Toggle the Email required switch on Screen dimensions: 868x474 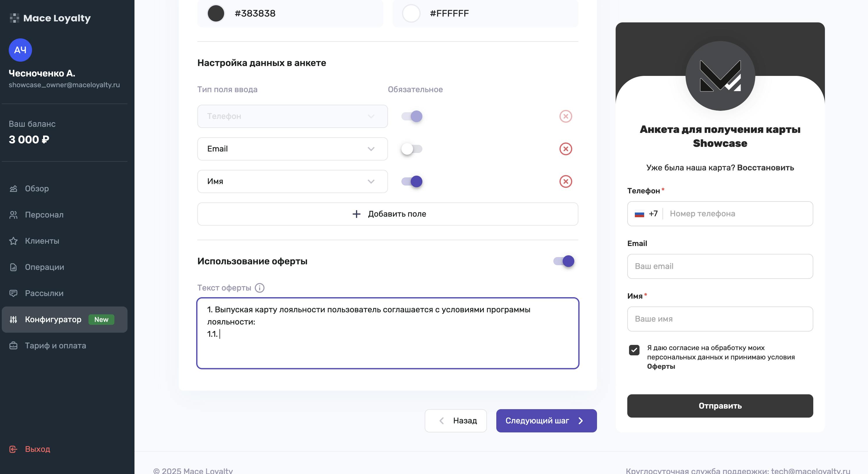click(x=411, y=149)
